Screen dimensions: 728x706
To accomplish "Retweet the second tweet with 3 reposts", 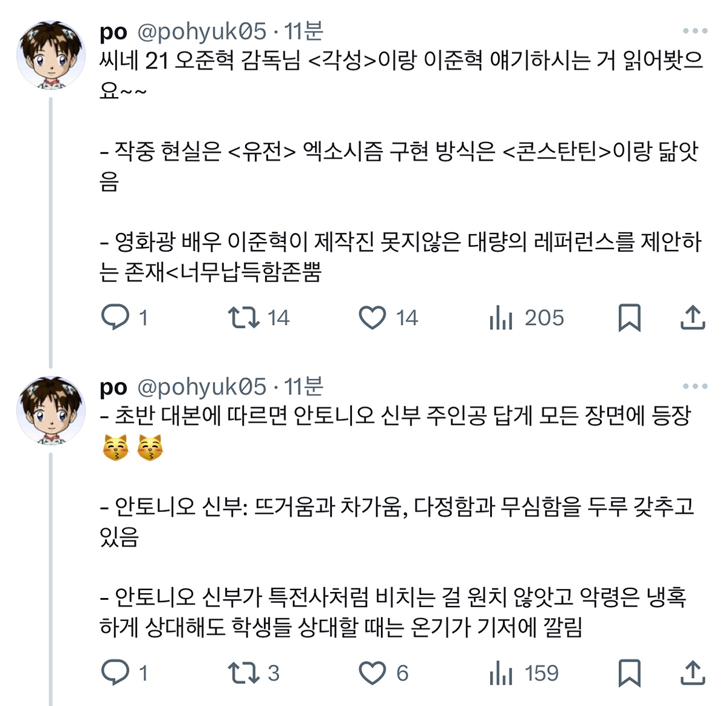I will click(x=244, y=673).
